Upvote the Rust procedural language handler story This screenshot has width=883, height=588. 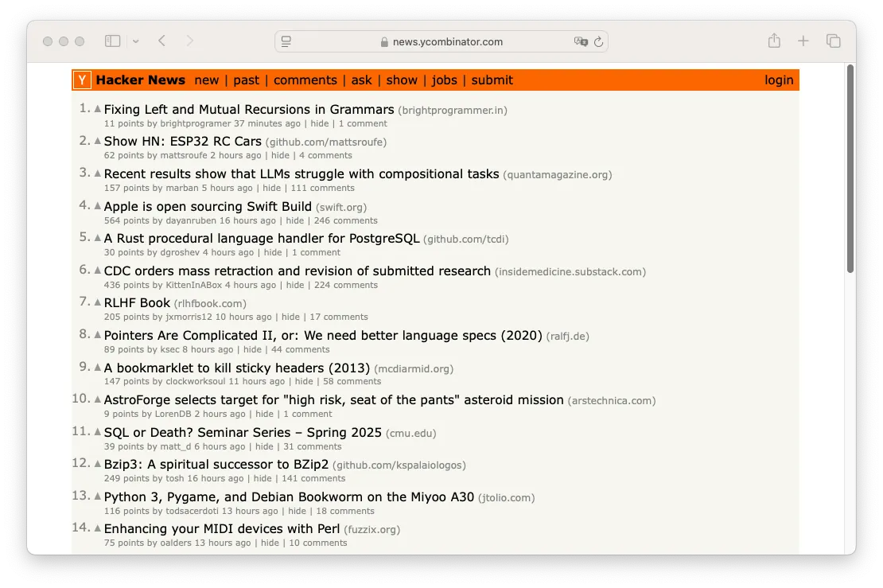click(97, 238)
